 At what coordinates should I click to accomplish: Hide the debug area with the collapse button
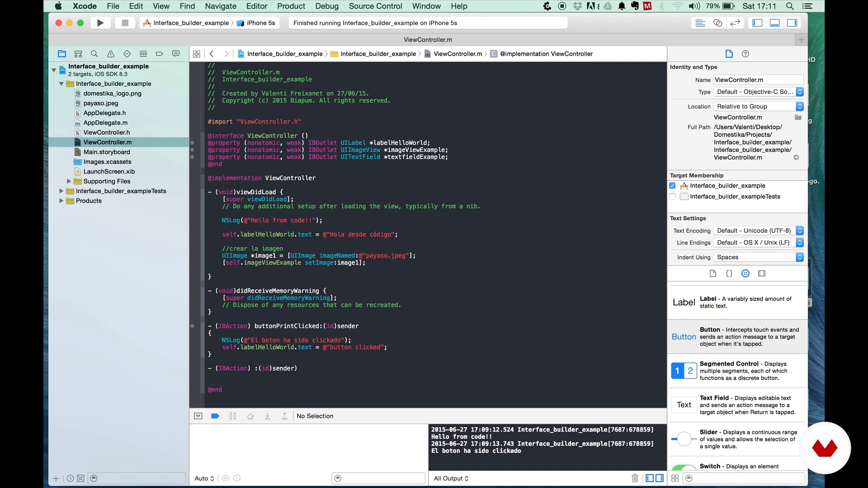198,416
